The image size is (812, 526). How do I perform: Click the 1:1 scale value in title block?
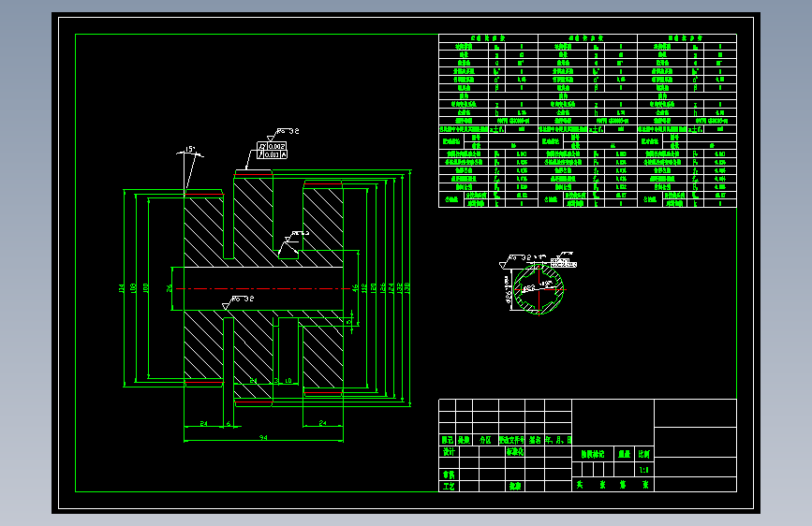pyautogui.click(x=643, y=470)
